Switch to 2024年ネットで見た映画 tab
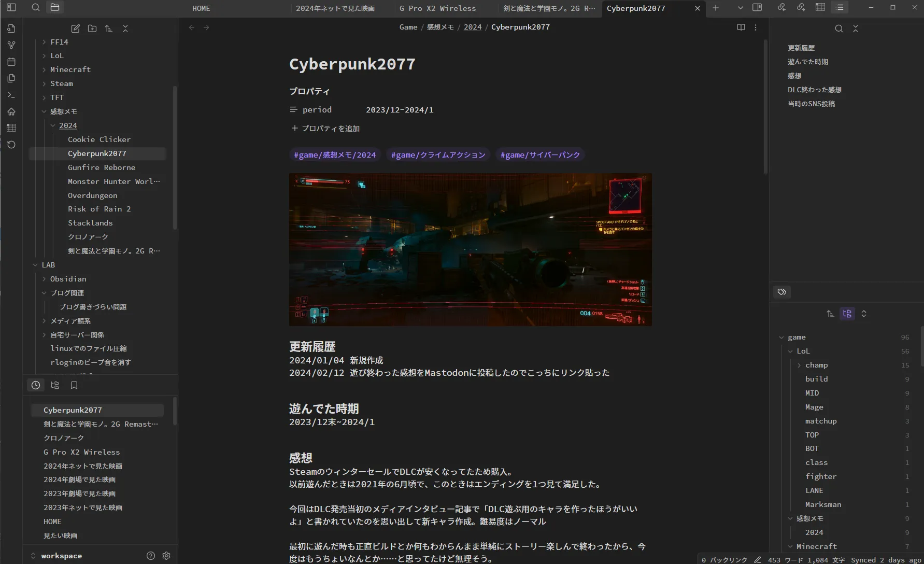This screenshot has height=564, width=924. click(335, 8)
